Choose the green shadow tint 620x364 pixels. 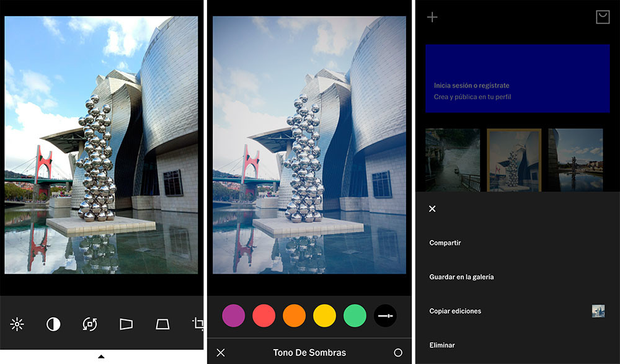click(355, 316)
